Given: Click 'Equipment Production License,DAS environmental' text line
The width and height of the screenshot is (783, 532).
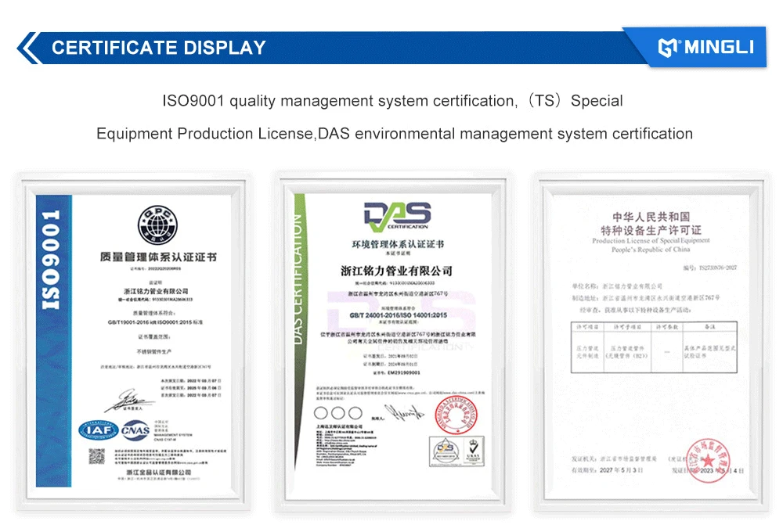Looking at the screenshot, I should (x=395, y=134).
